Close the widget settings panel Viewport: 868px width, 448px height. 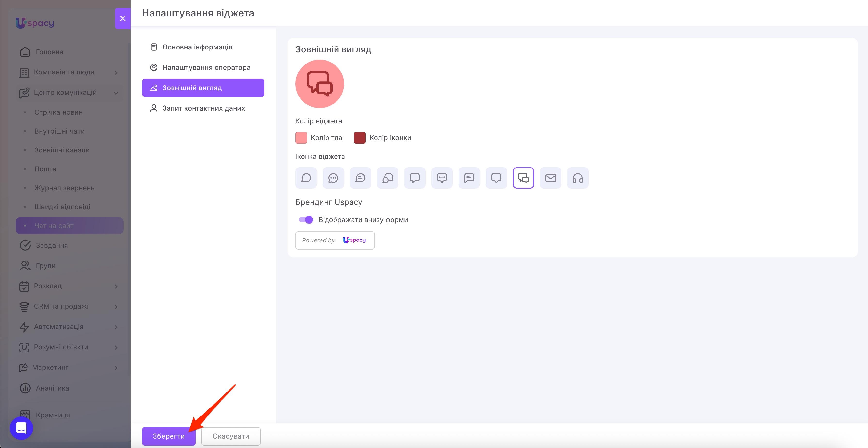click(123, 18)
